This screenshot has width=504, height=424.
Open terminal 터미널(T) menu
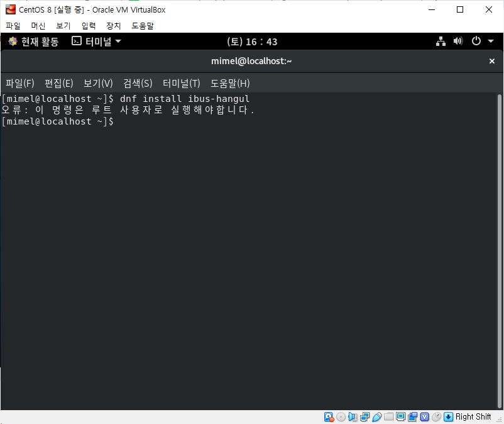point(181,83)
